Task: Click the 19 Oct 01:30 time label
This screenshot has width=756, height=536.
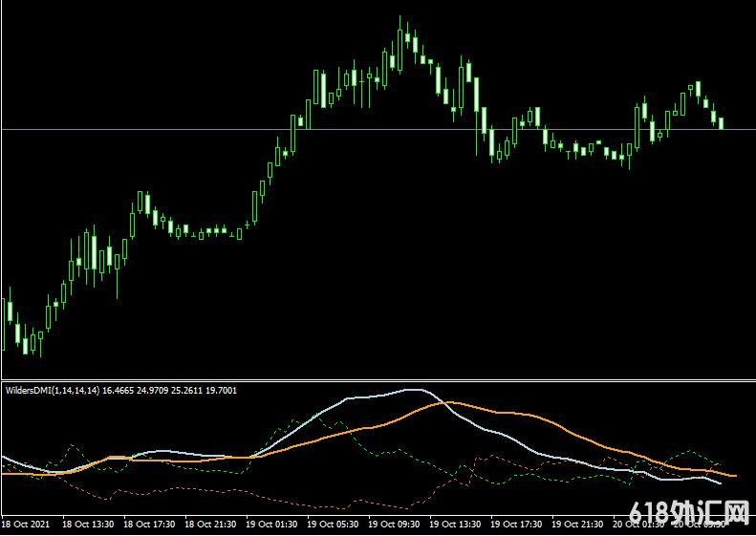Action: coord(272,525)
